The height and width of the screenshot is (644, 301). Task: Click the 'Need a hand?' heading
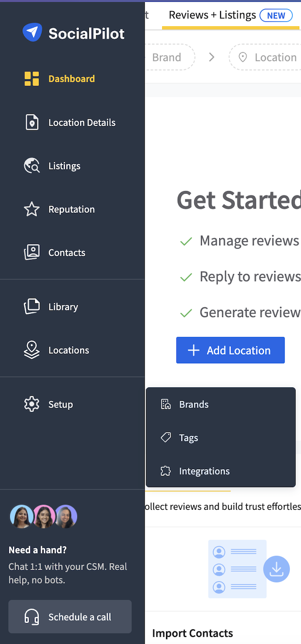(x=38, y=550)
